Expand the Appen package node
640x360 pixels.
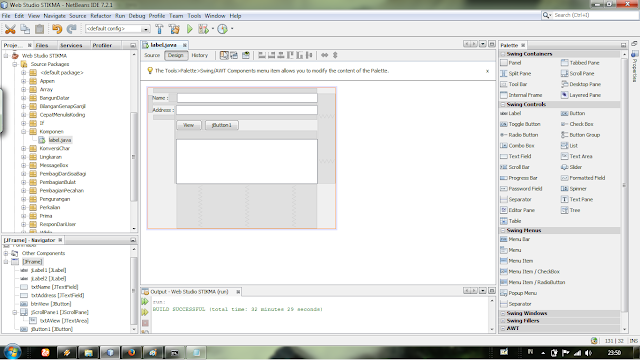[24, 81]
